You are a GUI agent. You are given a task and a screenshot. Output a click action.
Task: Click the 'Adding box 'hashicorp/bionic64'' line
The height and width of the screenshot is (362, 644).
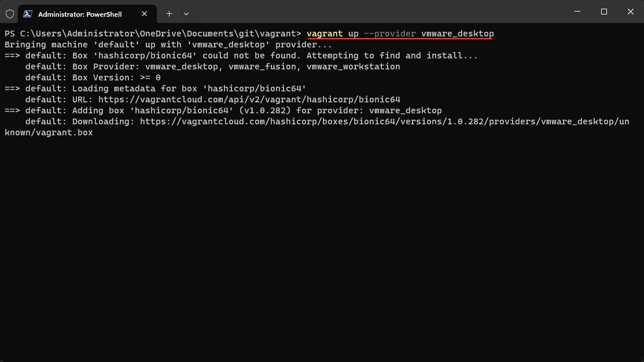pos(223,110)
